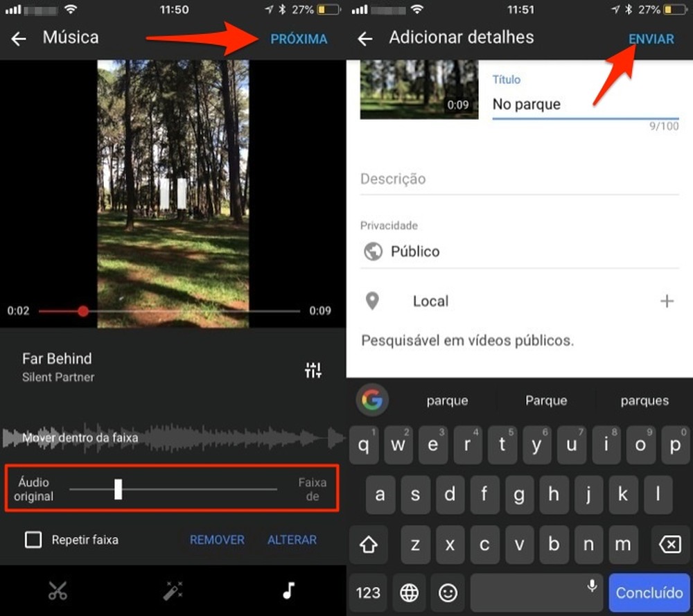Click the audio original mix slider handle
The image size is (693, 616).
(118, 489)
